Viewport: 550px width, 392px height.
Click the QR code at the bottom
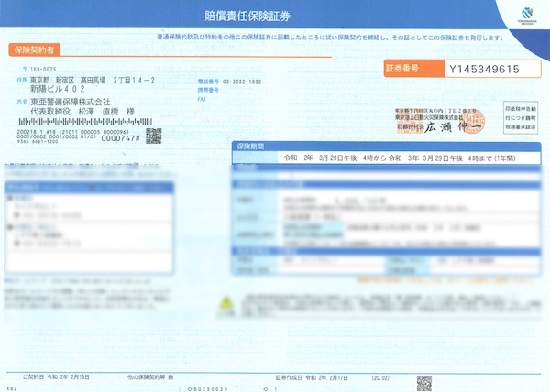[424, 384]
